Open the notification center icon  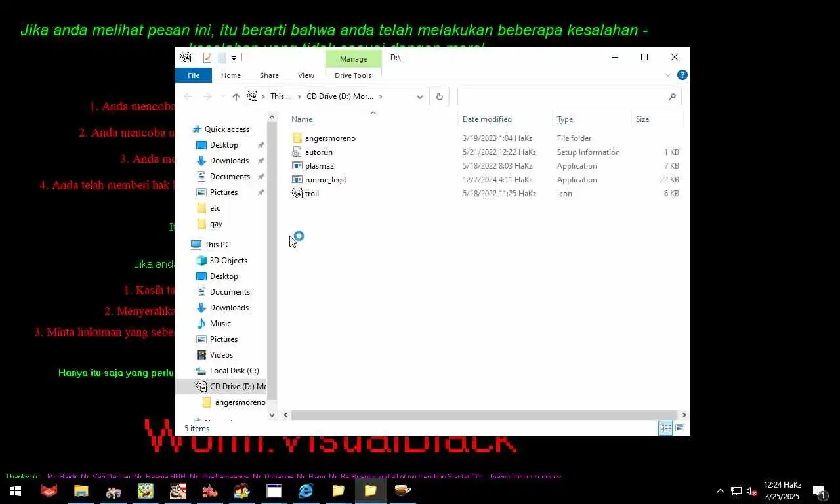(x=820, y=491)
